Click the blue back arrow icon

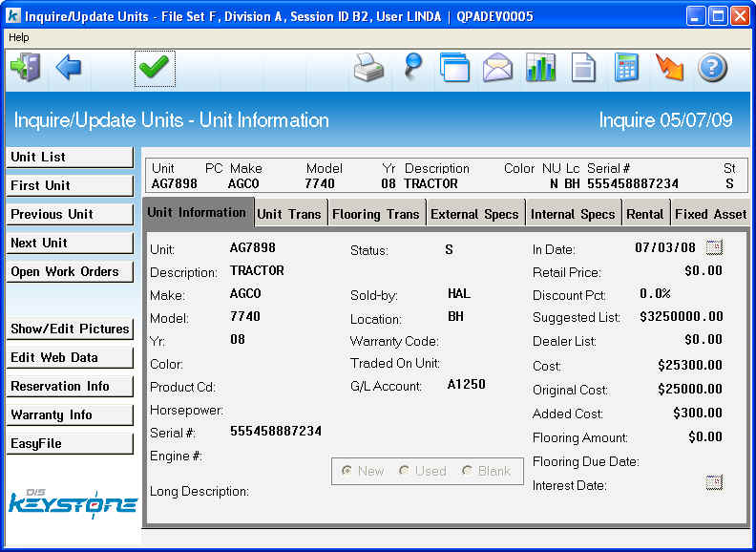pyautogui.click(x=69, y=68)
